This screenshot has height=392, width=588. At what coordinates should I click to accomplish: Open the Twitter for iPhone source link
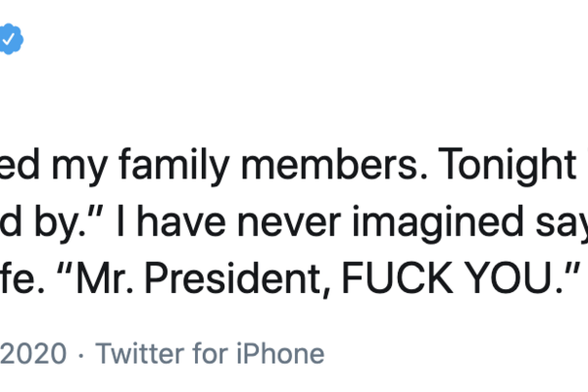click(x=210, y=353)
